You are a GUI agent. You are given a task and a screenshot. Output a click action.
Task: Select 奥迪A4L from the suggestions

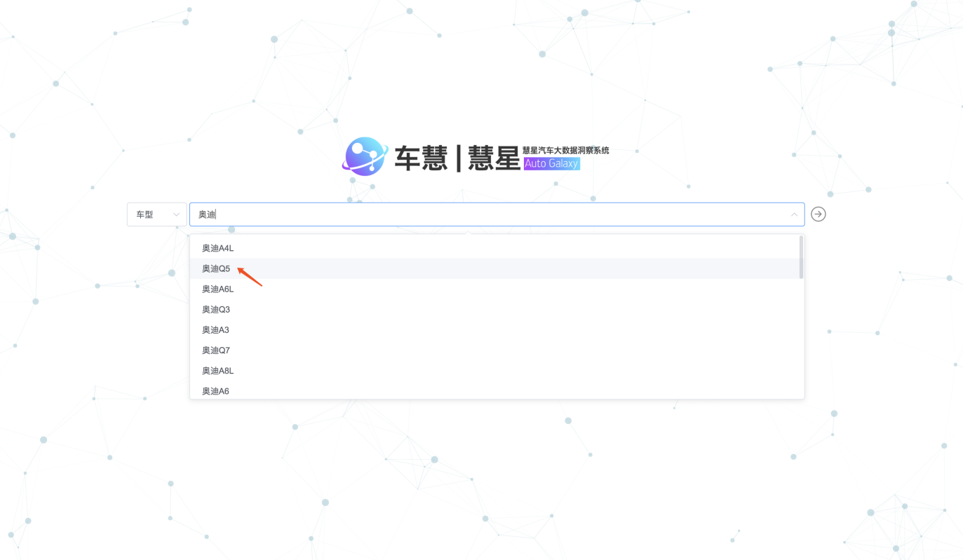(x=497, y=248)
